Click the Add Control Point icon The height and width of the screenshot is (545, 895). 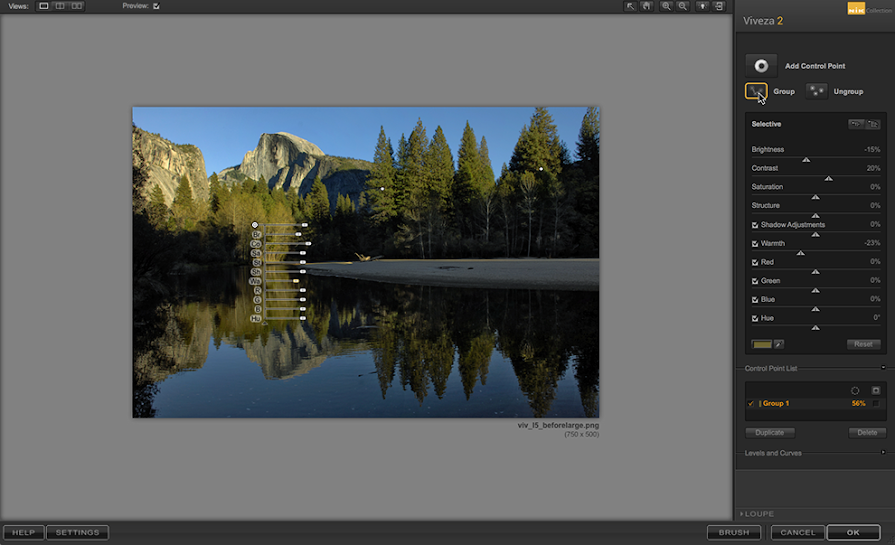coord(761,66)
